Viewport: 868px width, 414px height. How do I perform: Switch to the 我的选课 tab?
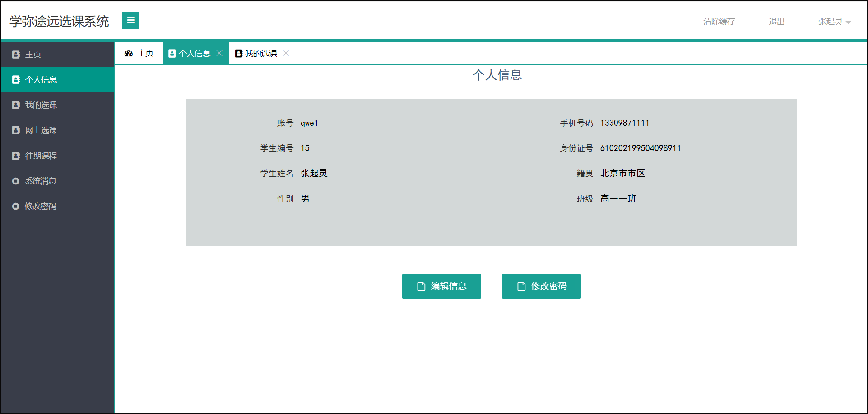click(x=261, y=53)
